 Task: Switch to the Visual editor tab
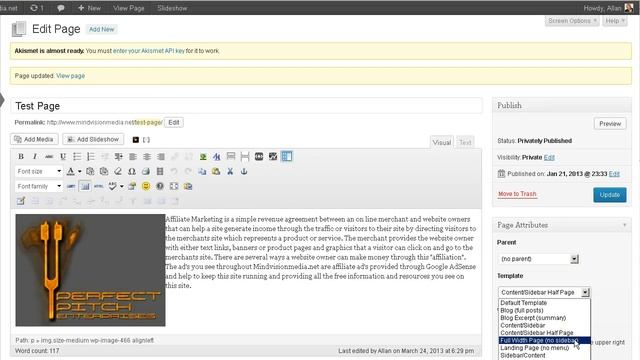[442, 142]
